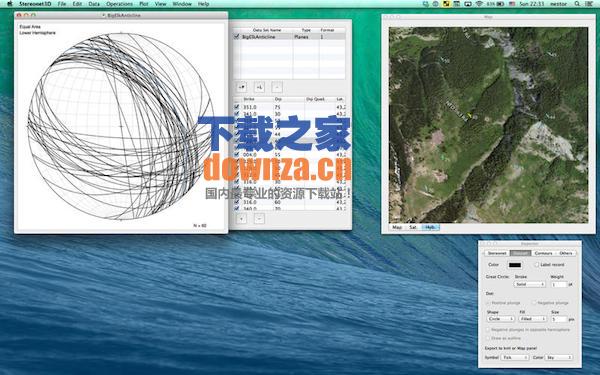Toggle the Draw as outline checkbox

pyautogui.click(x=488, y=338)
